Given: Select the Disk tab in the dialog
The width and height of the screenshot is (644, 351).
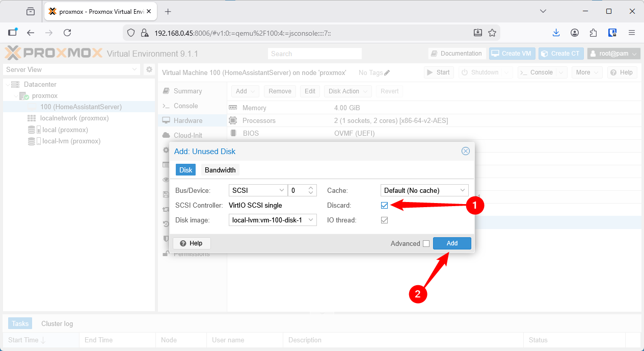Looking at the screenshot, I should tap(186, 170).
